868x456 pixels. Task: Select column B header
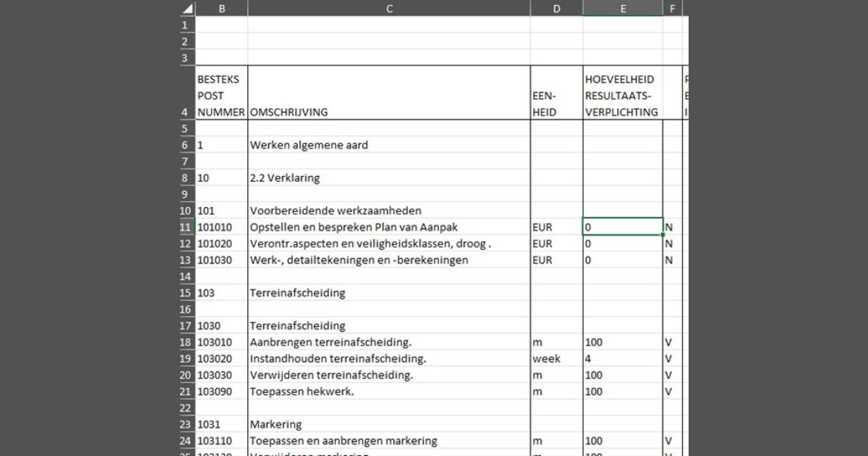[221, 8]
